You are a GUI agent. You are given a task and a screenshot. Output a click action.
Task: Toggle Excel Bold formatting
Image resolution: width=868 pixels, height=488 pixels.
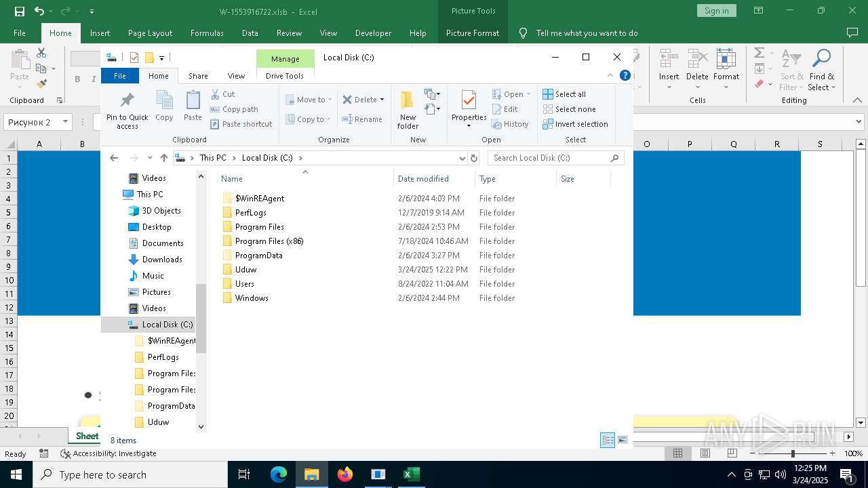pos(77,79)
